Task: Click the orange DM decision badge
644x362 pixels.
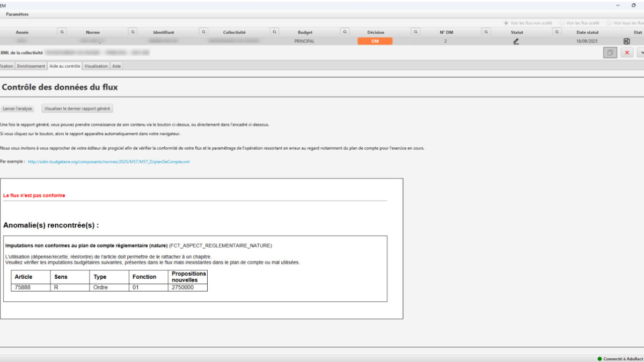Action: click(375, 41)
